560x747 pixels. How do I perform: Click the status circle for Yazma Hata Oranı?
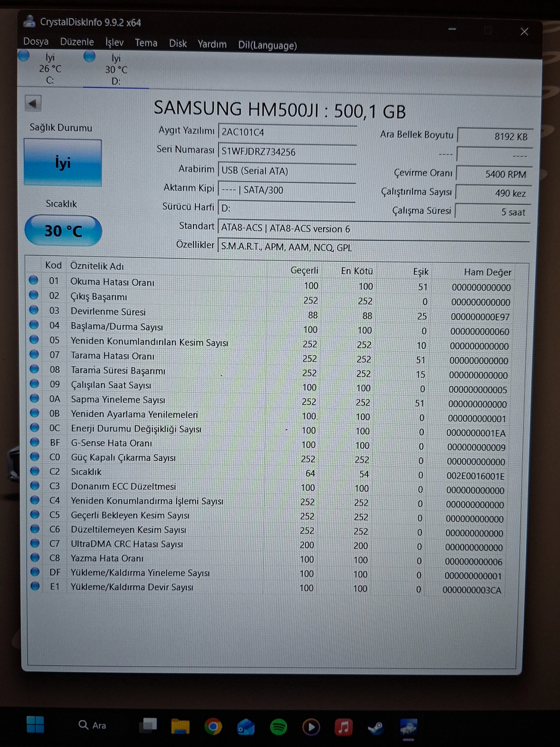[x=35, y=557]
